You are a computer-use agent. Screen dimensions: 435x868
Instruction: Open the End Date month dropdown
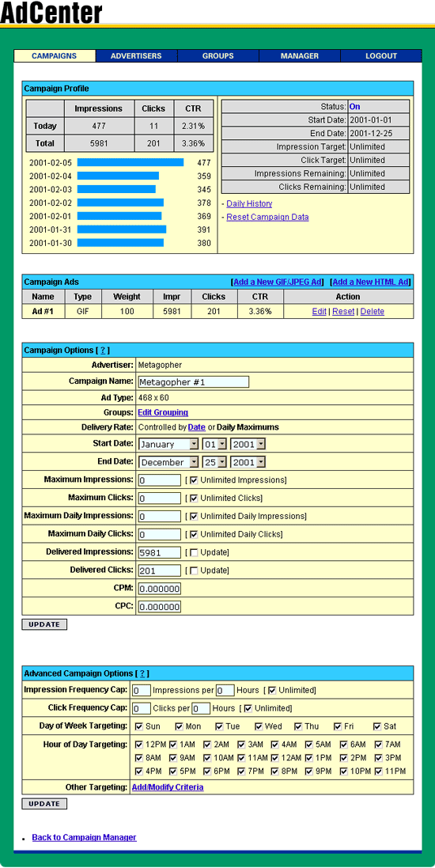click(x=168, y=461)
